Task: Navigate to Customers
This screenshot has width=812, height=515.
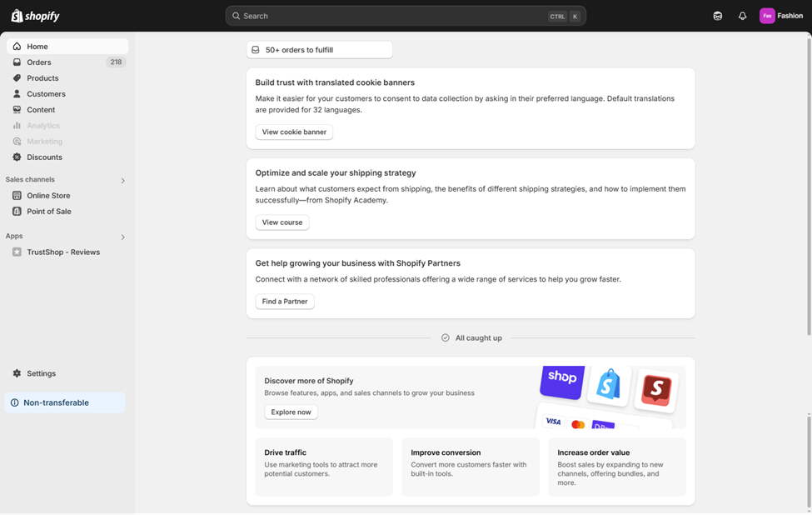Action: click(67, 94)
